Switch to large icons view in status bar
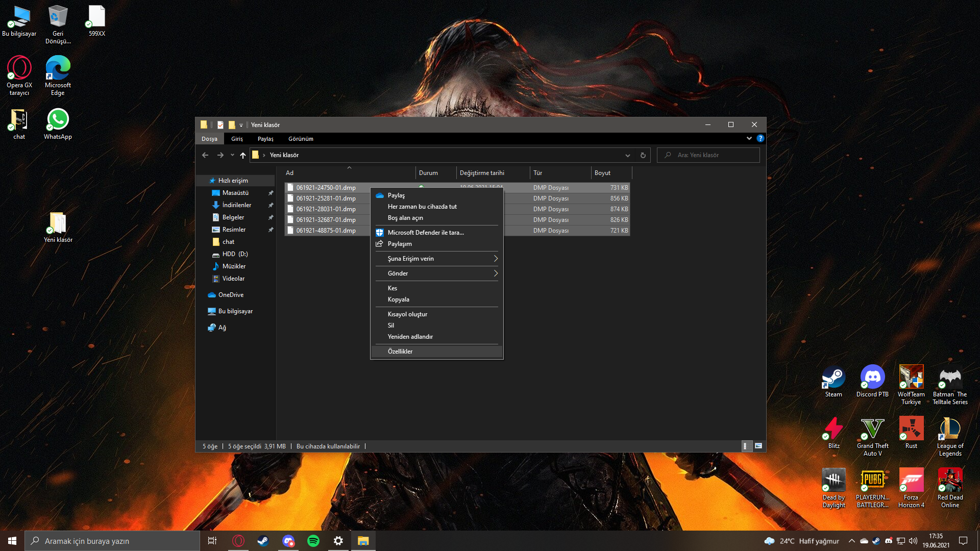980x551 pixels. point(758,446)
